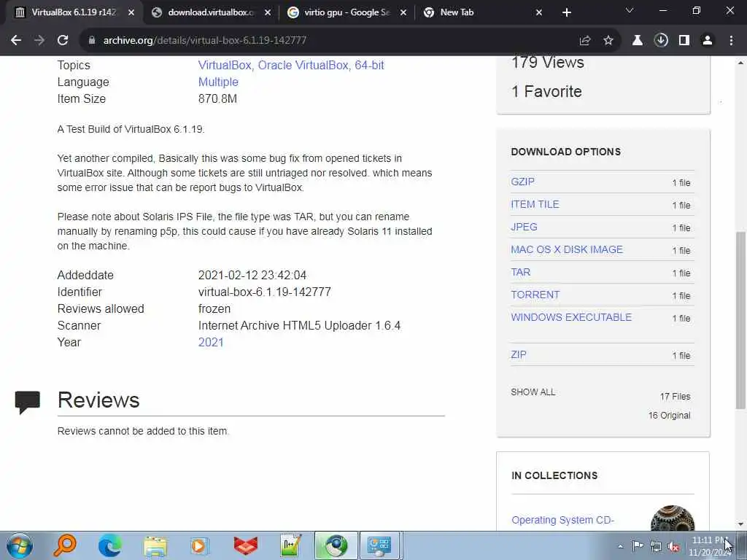View site information via the lock icon
Screen dimensions: 747x560
(x=92, y=41)
